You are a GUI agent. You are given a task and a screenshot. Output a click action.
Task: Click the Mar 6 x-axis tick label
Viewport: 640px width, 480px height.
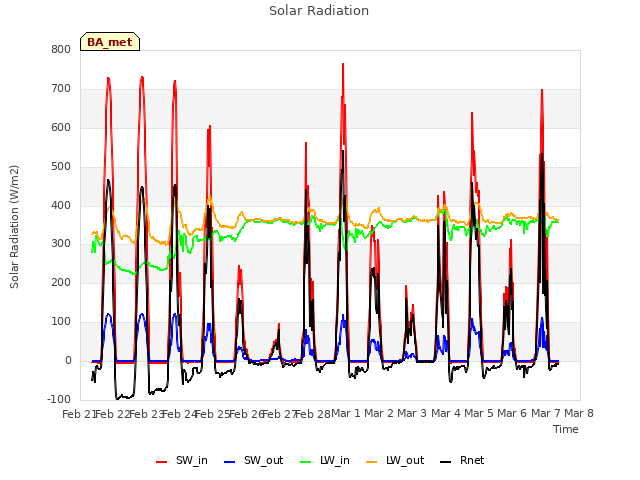(x=512, y=413)
